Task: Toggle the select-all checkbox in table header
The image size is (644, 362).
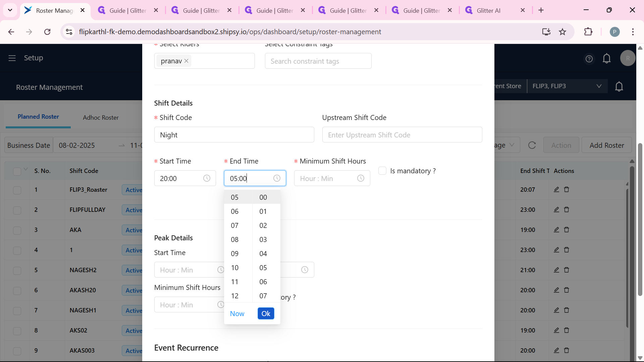Action: tap(17, 171)
